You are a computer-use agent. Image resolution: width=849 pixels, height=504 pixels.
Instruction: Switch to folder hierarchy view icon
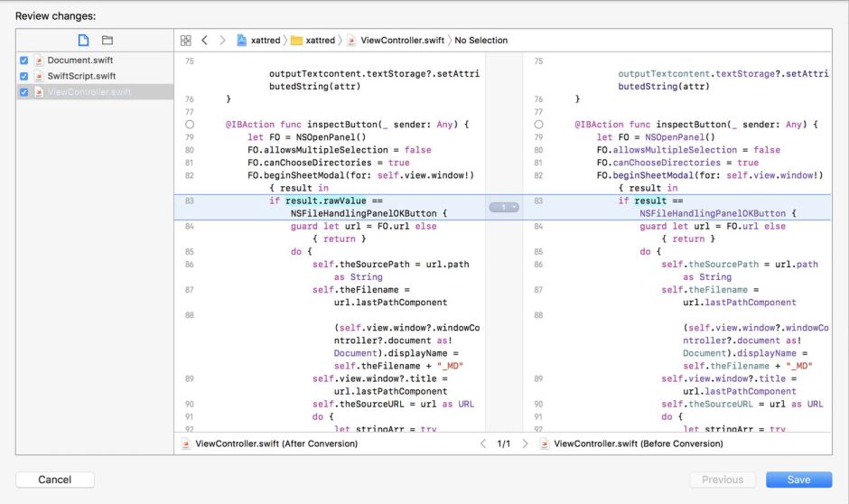tap(107, 41)
